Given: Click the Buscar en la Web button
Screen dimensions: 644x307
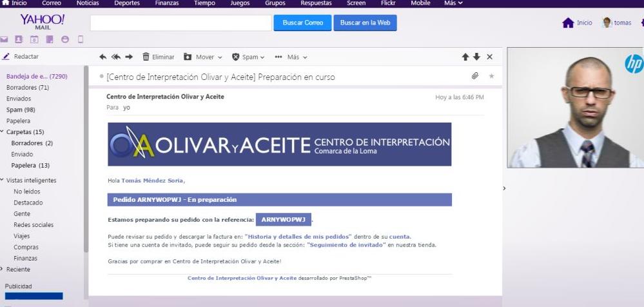Looking at the screenshot, I should point(365,23).
